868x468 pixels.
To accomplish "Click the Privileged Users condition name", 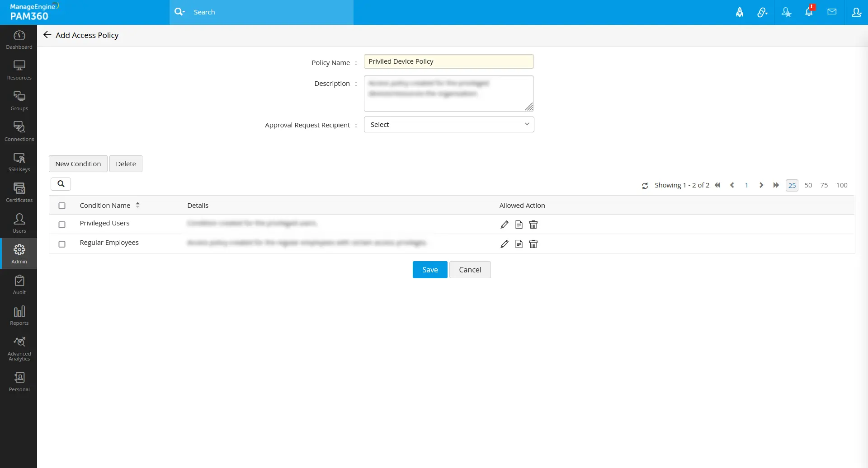I will [104, 223].
